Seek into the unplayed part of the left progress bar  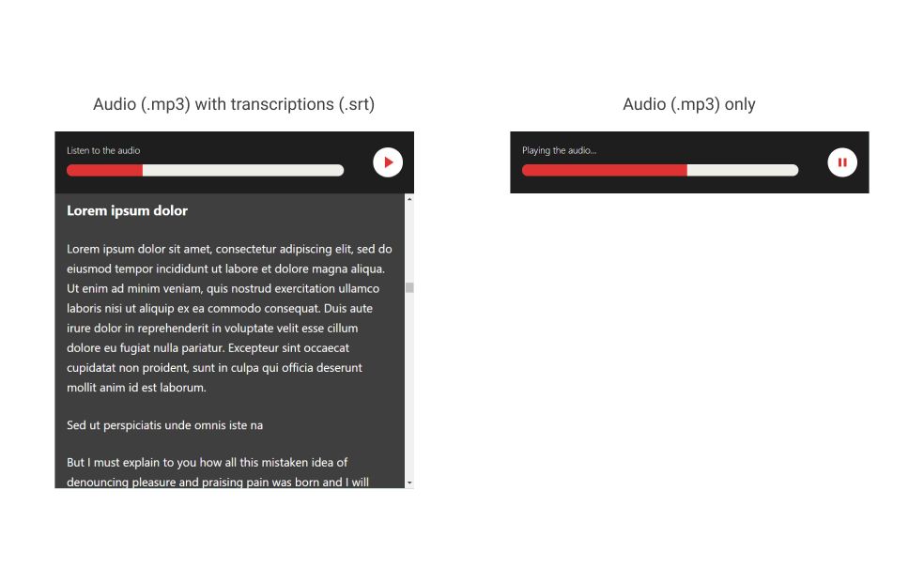point(242,170)
